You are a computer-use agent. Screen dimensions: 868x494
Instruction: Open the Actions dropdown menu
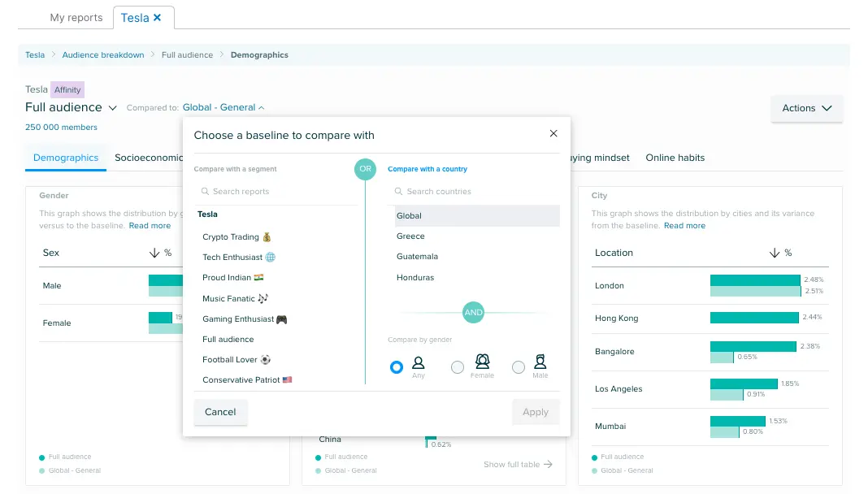[806, 108]
